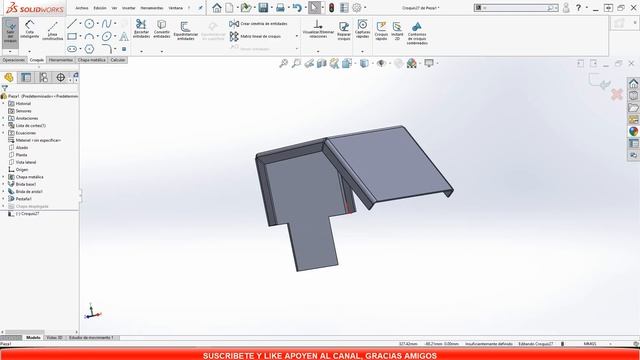Open the Options gear icon
The image size is (640, 360).
[357, 7]
